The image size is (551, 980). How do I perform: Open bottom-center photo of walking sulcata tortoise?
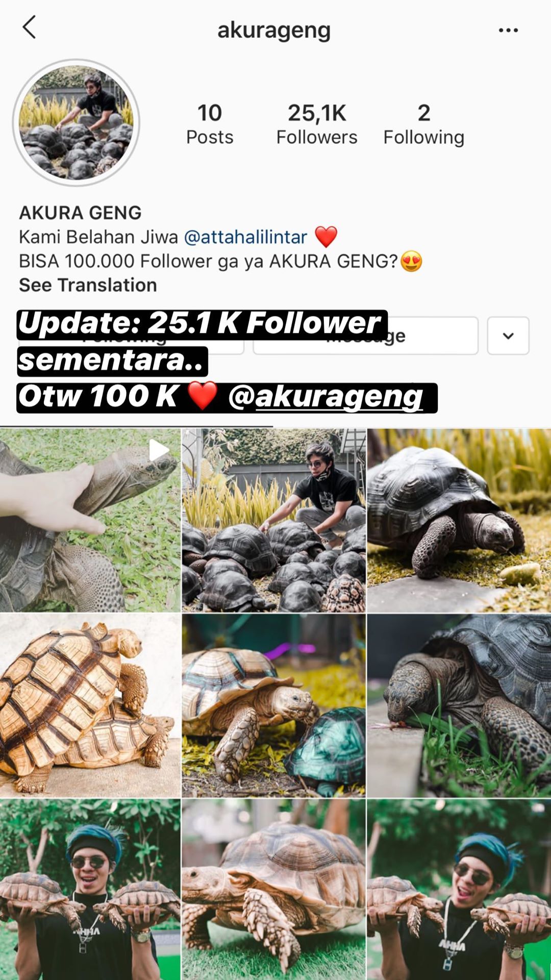pyautogui.click(x=274, y=890)
